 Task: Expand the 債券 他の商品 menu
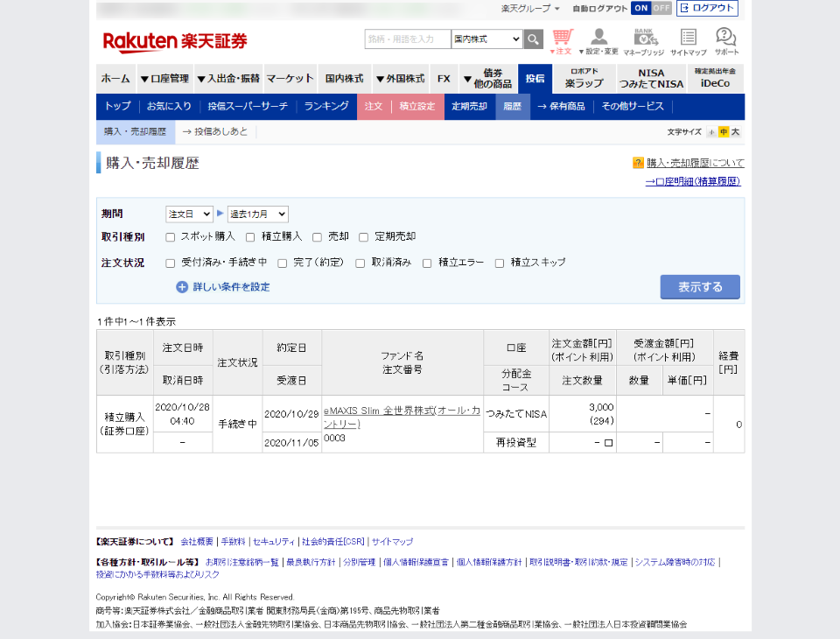487,79
